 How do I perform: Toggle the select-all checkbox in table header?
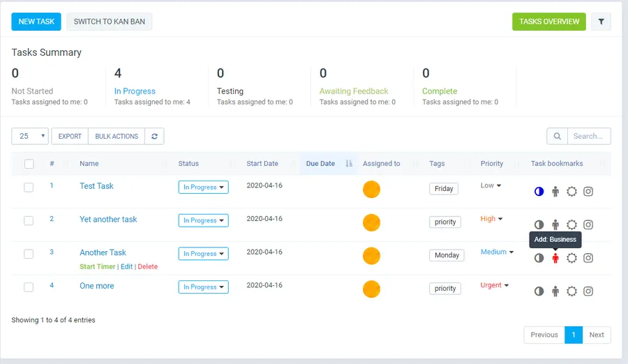coord(29,164)
